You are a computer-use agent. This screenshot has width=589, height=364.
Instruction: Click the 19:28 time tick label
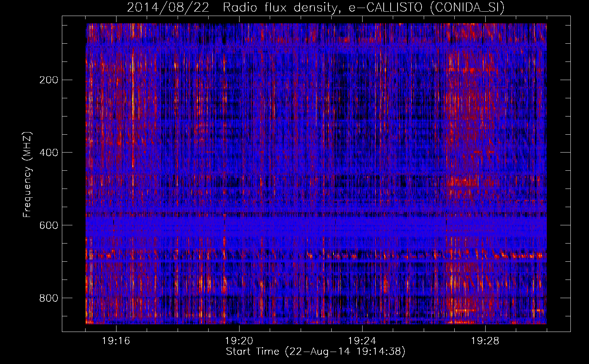485,341
